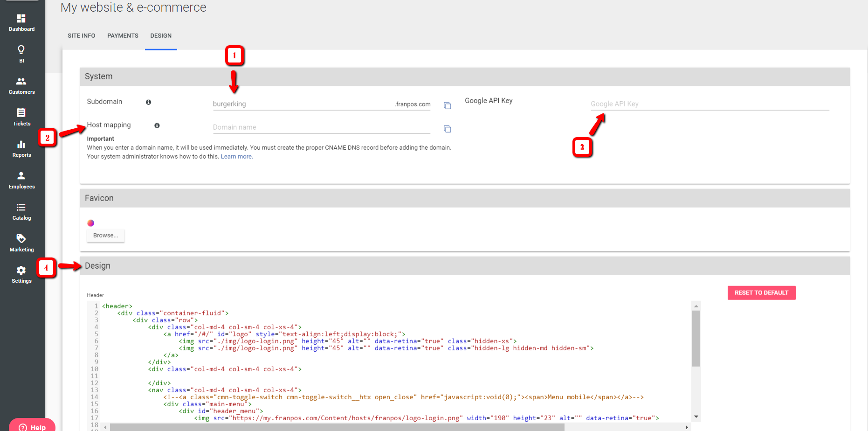Click the 'container-fluid' div line
The width and height of the screenshot is (868, 431).
coord(173,313)
